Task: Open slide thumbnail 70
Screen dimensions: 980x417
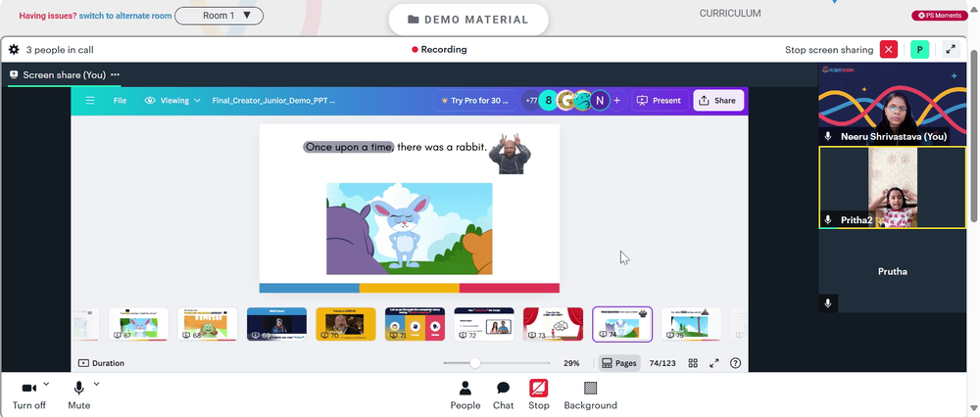Action: click(x=346, y=324)
